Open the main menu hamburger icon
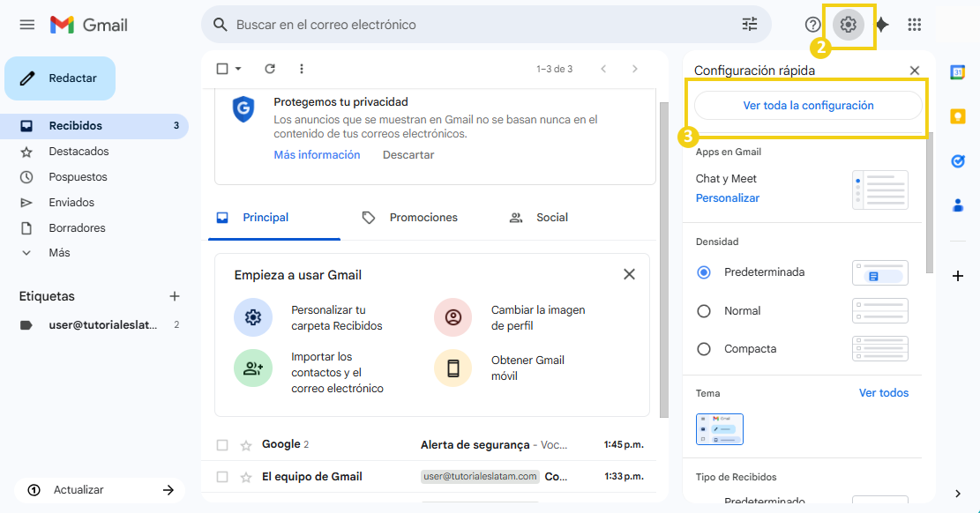 click(26, 25)
